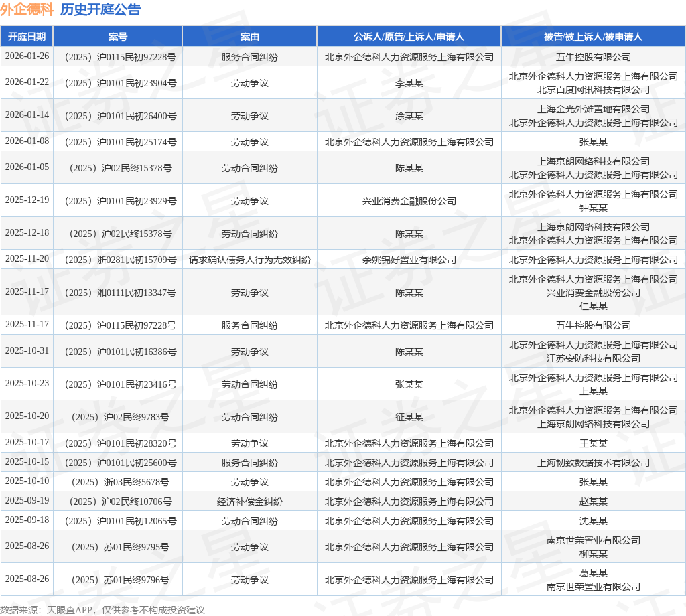Image resolution: width=686 pixels, height=616 pixels.
Task: Select date 2026-01-08
Action: pos(27,141)
